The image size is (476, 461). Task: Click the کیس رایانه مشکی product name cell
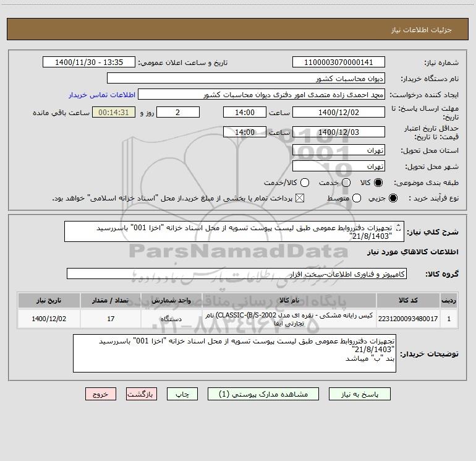[289, 319]
